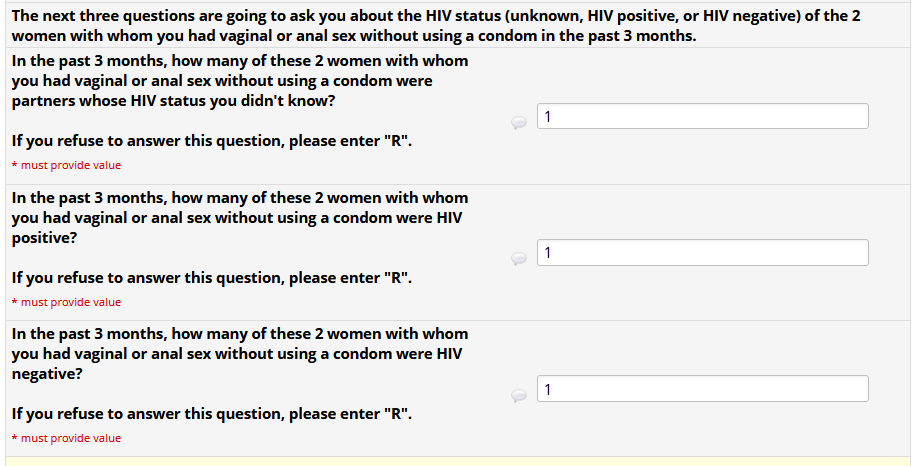Viewport: 920px width, 466px height.
Task: Click the question text about partners with unknown HIV status
Action: pyautogui.click(x=240, y=81)
